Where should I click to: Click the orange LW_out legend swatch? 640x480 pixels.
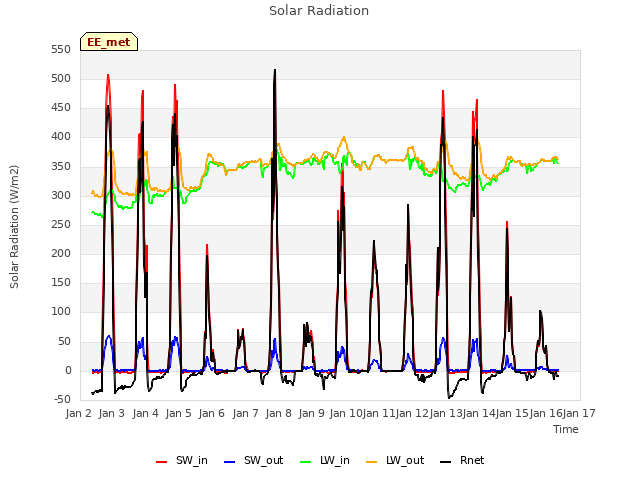(x=372, y=462)
